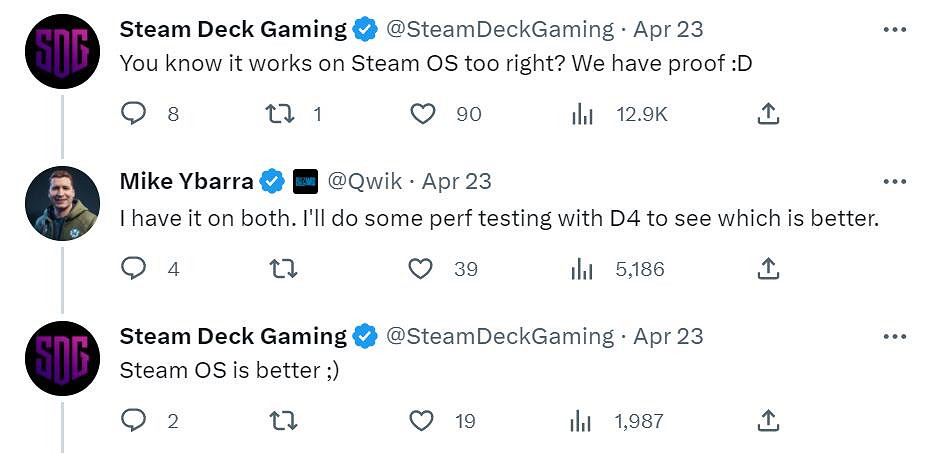Image resolution: width=934 pixels, height=453 pixels.
Task: Share Mike Ybarra's tweet
Action: 768,269
